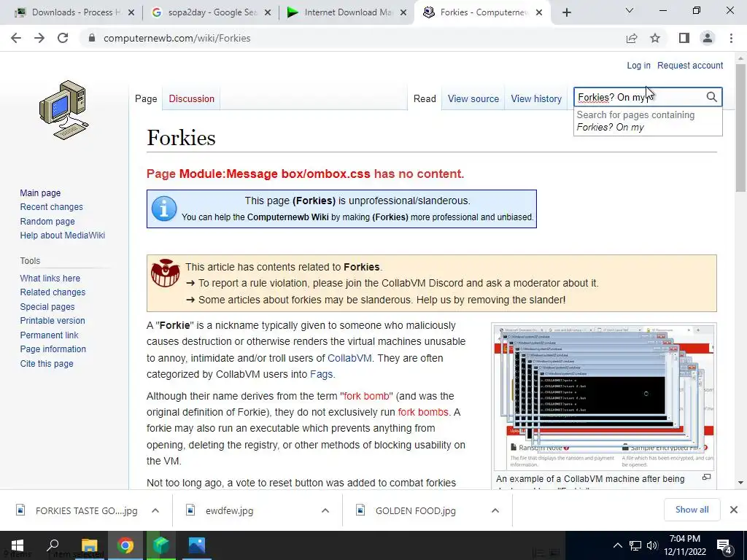Screen dimensions: 747x560
Task: Close the Internet Download Manager tab
Action: pos(403,12)
